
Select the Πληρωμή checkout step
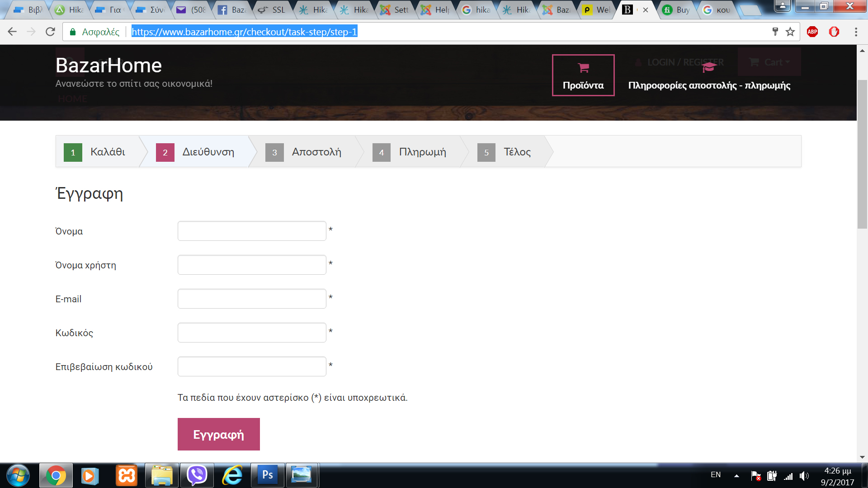point(422,152)
